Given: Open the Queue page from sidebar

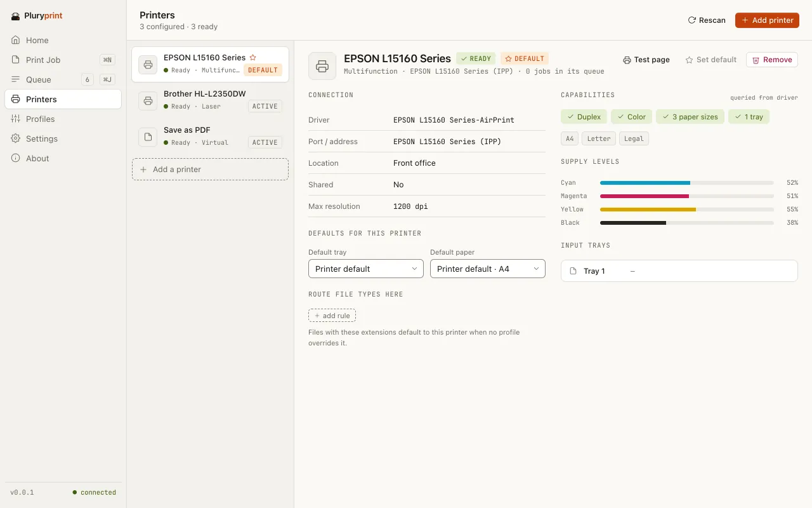Looking at the screenshot, I should tap(63, 79).
